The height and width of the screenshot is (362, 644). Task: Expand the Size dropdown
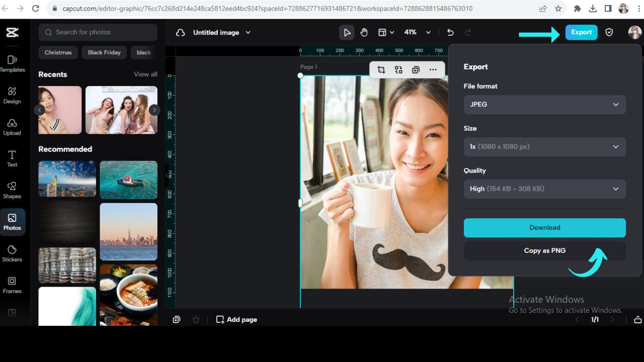544,147
